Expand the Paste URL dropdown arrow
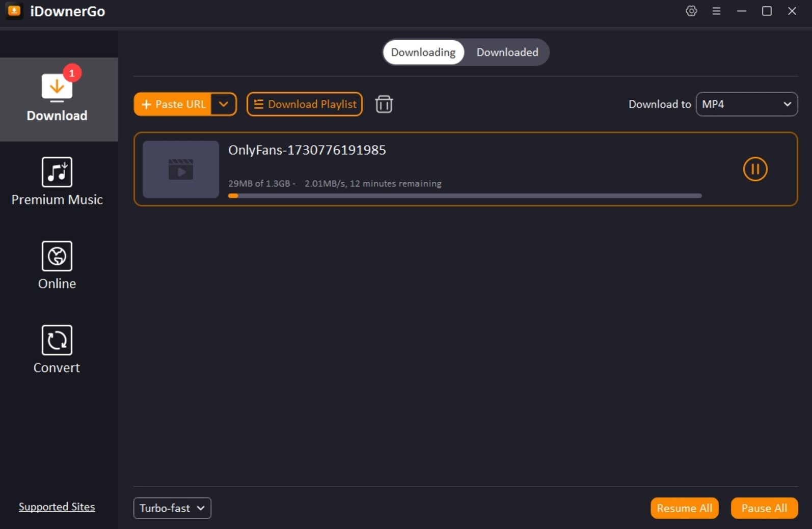812x529 pixels. pos(224,104)
